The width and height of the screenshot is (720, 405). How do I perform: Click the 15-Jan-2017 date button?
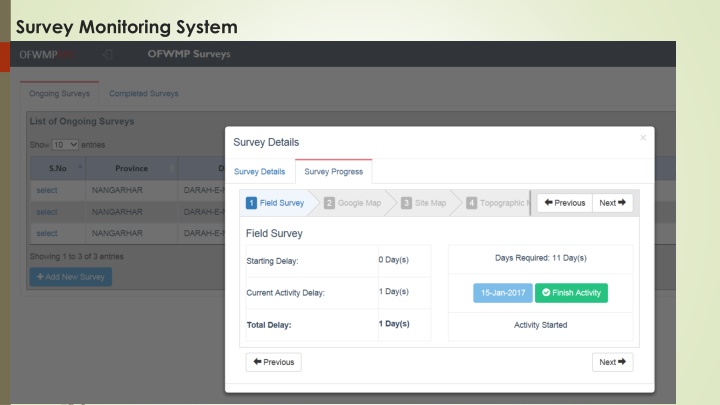pyautogui.click(x=501, y=293)
